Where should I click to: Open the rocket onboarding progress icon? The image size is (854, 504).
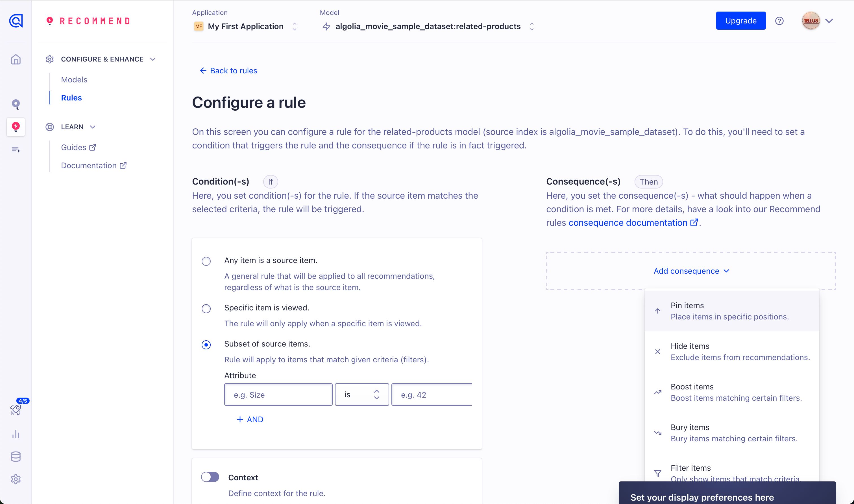[16, 410]
